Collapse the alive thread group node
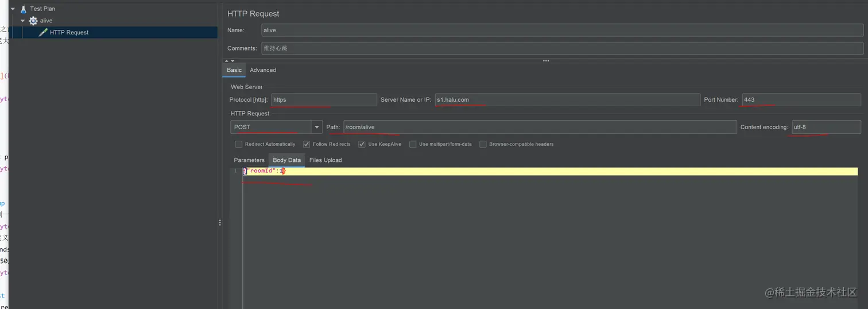868x309 pixels. pos(23,21)
